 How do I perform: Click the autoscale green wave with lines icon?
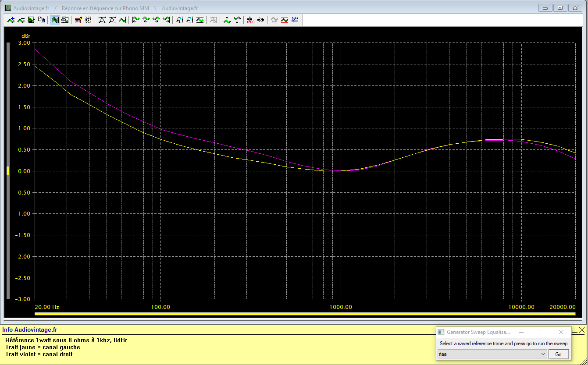coord(200,20)
